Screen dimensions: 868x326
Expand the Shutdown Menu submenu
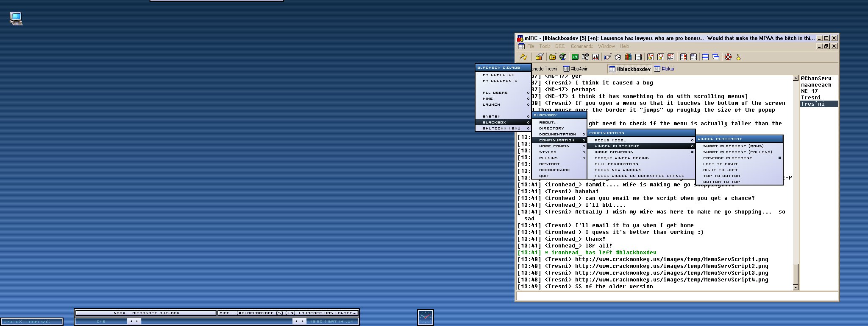point(503,128)
